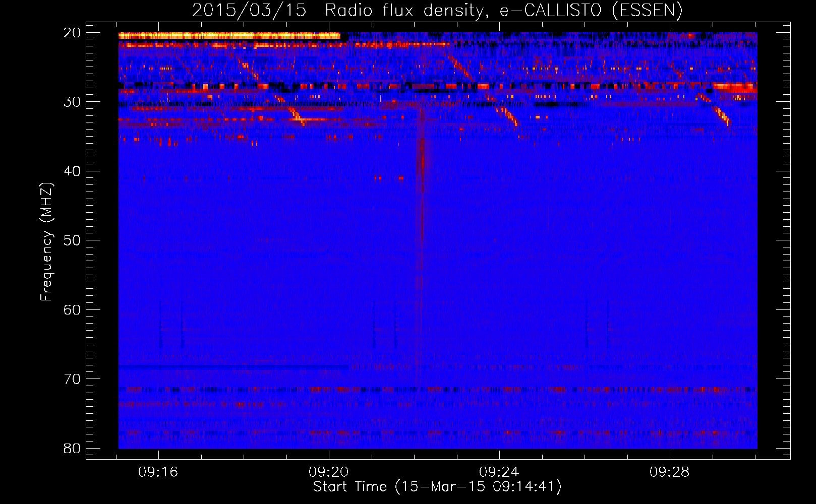Click the 09:28 time tick label
The height and width of the screenshot is (504, 816).
(x=670, y=472)
